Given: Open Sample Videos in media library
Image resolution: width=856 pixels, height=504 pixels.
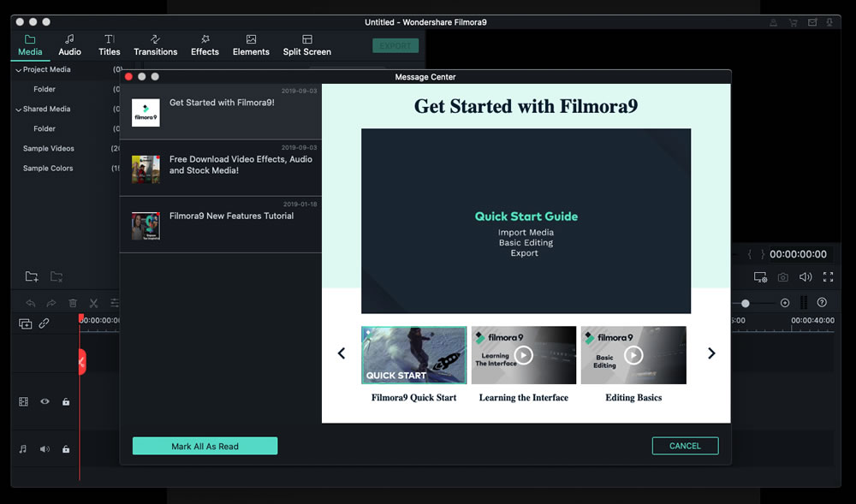Looking at the screenshot, I should (x=49, y=148).
